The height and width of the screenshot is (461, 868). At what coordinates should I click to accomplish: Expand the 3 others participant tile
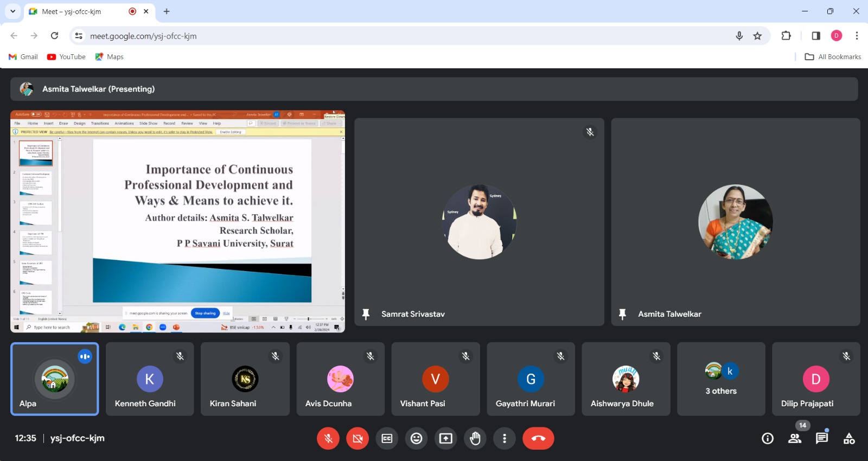coord(721,379)
